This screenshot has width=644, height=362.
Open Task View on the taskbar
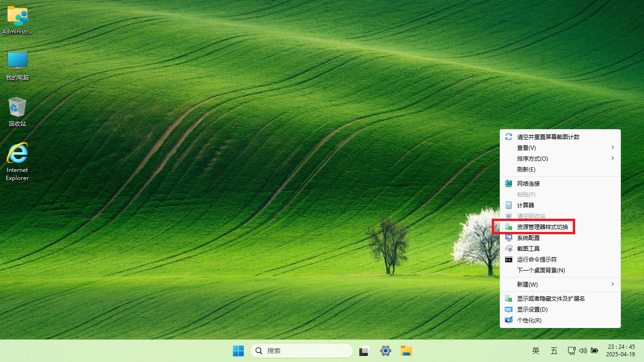365,351
